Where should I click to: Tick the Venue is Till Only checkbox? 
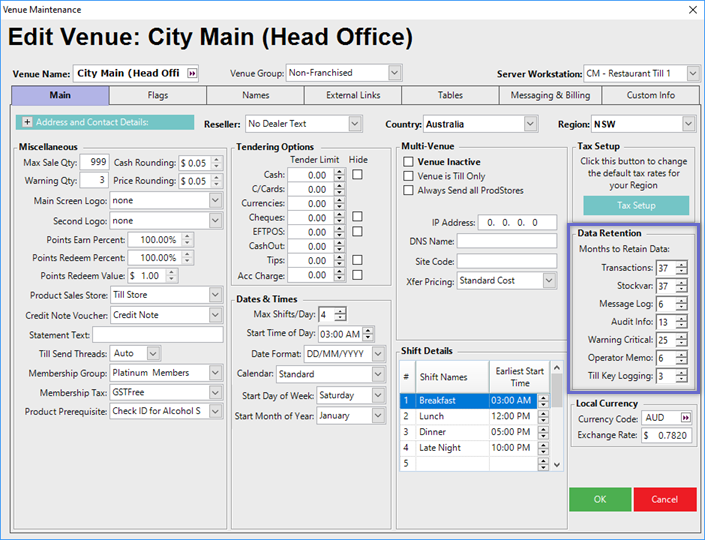(x=408, y=176)
